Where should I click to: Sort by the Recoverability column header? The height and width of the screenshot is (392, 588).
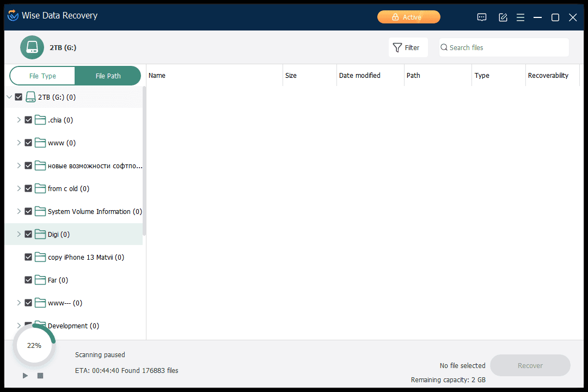click(553, 75)
